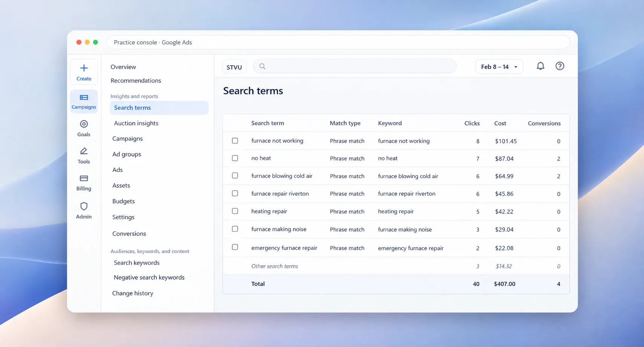Screen dimensions: 644x347
Task: Check the 'furnace not working' row checkbox
Action: (x=235, y=141)
